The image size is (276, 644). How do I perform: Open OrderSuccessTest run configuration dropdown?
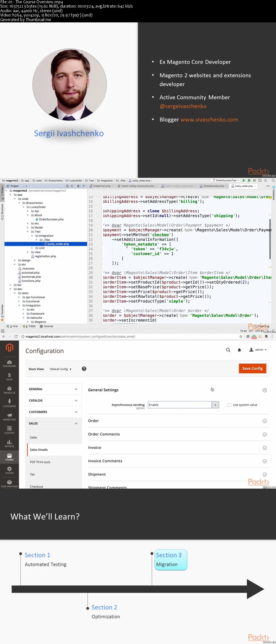226,180
